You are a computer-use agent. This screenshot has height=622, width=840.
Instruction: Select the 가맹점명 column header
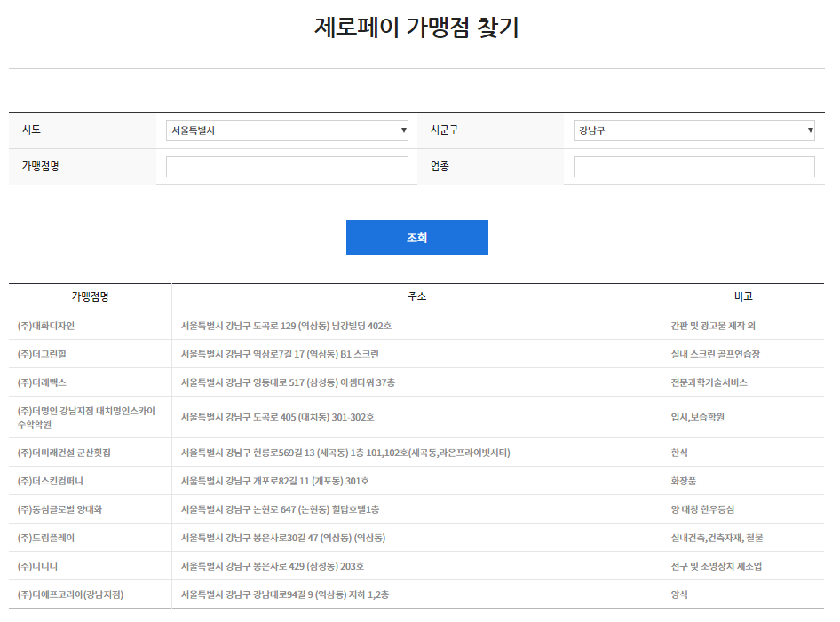coord(90,296)
